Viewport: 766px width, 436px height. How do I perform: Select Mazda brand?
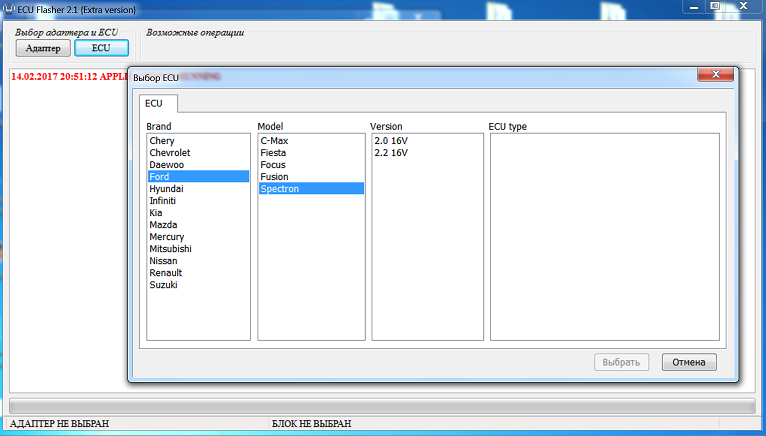point(198,225)
